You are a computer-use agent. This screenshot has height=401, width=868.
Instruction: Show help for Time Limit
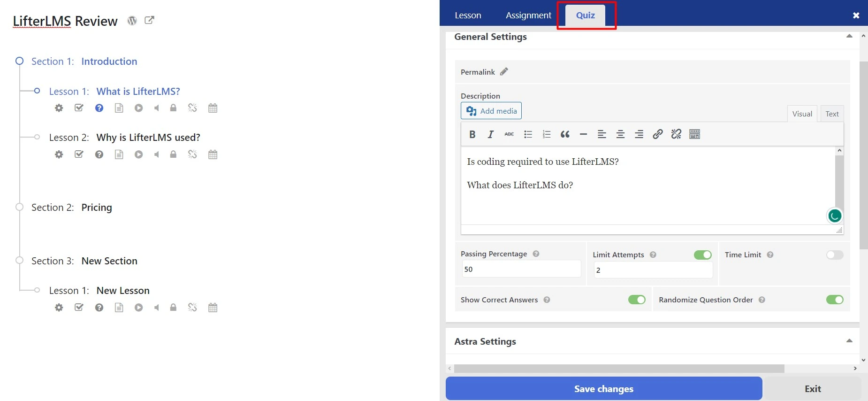pos(770,255)
